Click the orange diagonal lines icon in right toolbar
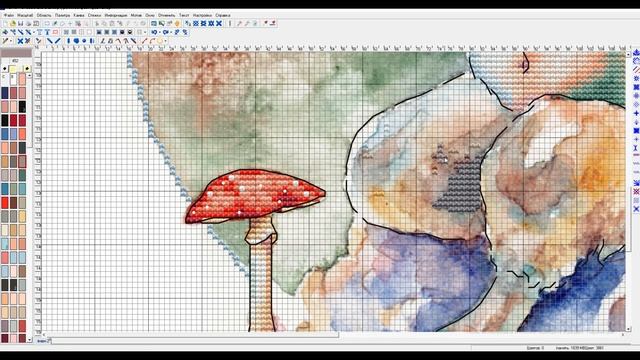 [x=636, y=69]
